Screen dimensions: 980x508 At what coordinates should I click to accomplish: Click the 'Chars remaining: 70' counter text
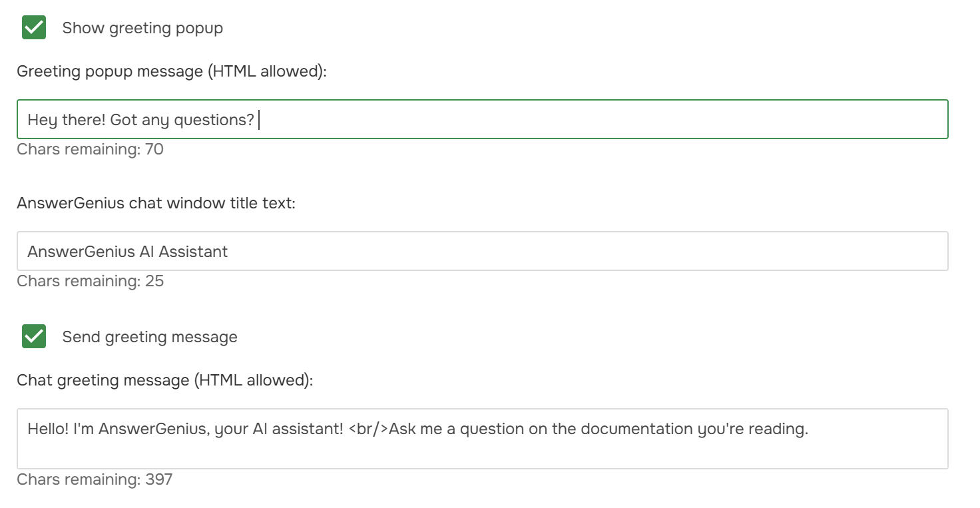point(90,149)
